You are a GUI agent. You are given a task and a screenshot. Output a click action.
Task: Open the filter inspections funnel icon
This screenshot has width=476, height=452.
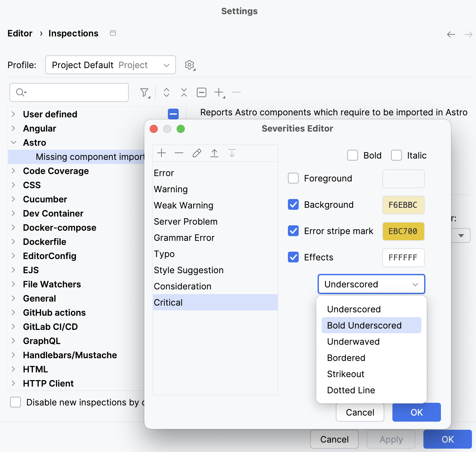click(145, 92)
